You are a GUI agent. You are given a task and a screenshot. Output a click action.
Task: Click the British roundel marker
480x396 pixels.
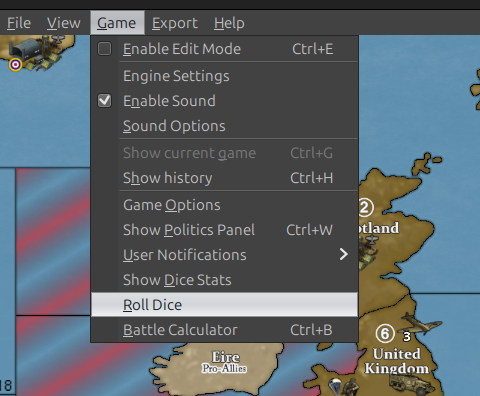pos(15,64)
